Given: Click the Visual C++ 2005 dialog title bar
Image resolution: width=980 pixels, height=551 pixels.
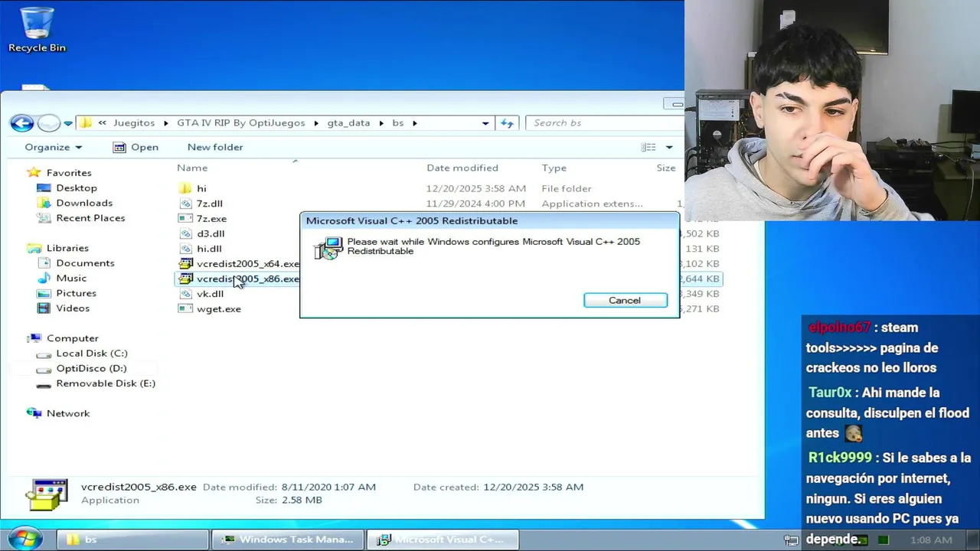Looking at the screenshot, I should tap(488, 220).
